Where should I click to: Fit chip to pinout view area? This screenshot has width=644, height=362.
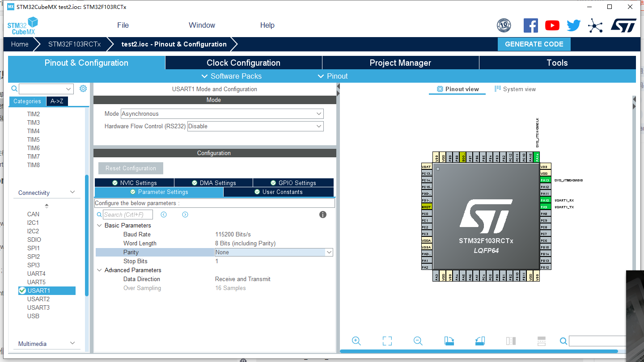tap(387, 341)
